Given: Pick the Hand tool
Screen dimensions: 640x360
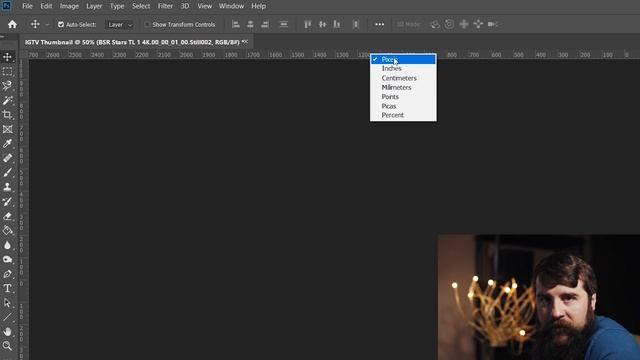Looking at the screenshot, I should (x=7, y=331).
